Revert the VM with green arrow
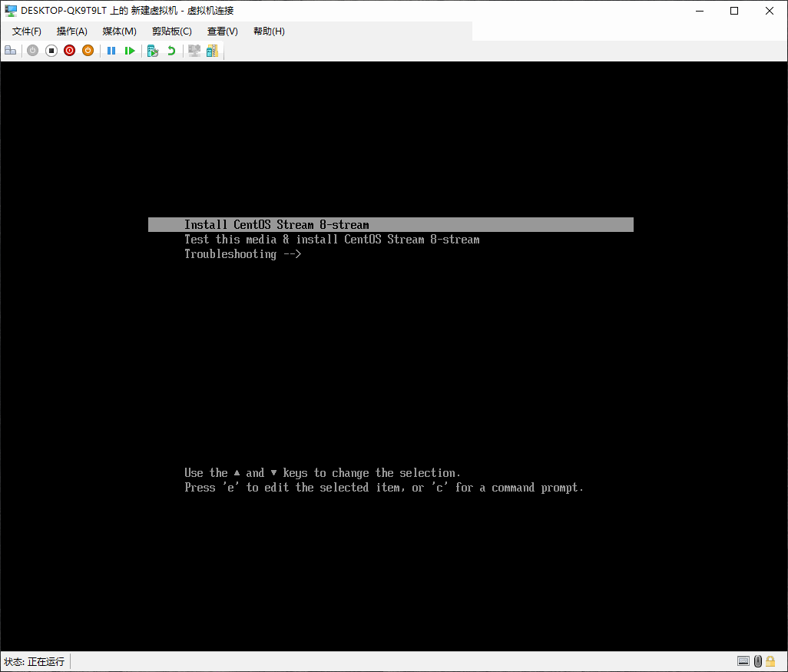The width and height of the screenshot is (788, 672). tap(171, 50)
